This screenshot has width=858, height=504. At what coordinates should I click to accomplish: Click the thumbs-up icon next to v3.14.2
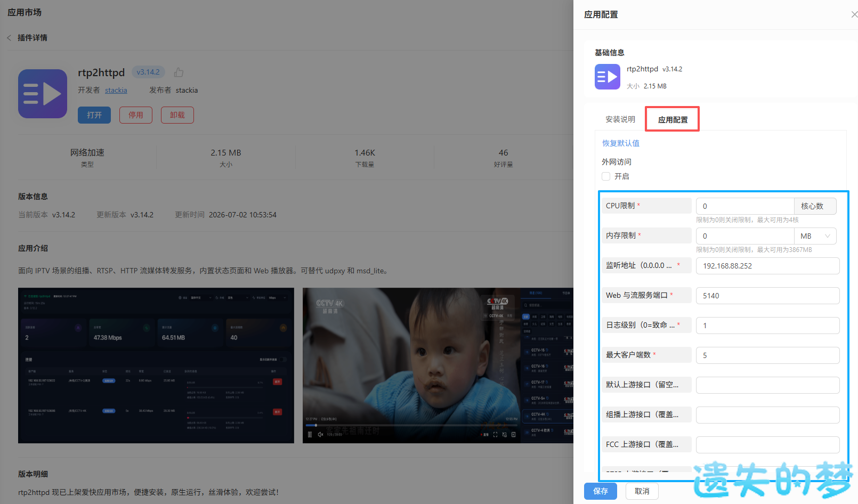pyautogui.click(x=179, y=72)
